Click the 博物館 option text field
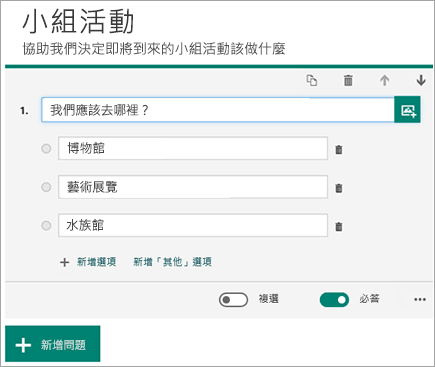Image resolution: width=435 pixels, height=367 pixels. [193, 148]
